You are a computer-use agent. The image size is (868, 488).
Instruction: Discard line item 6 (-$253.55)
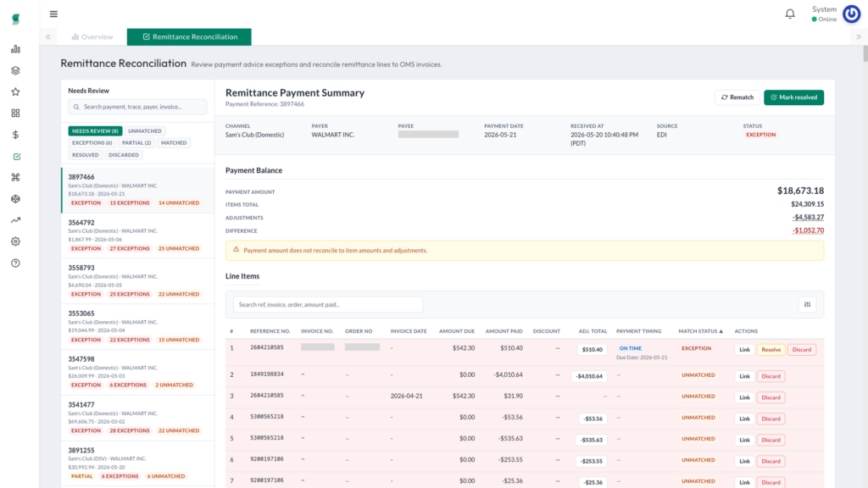(x=771, y=461)
